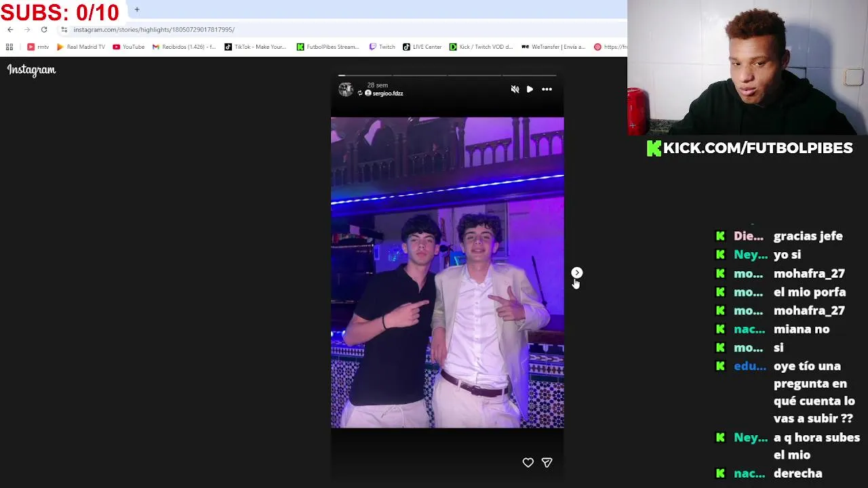Viewport: 868px width, 488px height.
Task: Click chat message 'gracias jefe'
Action: (808, 236)
